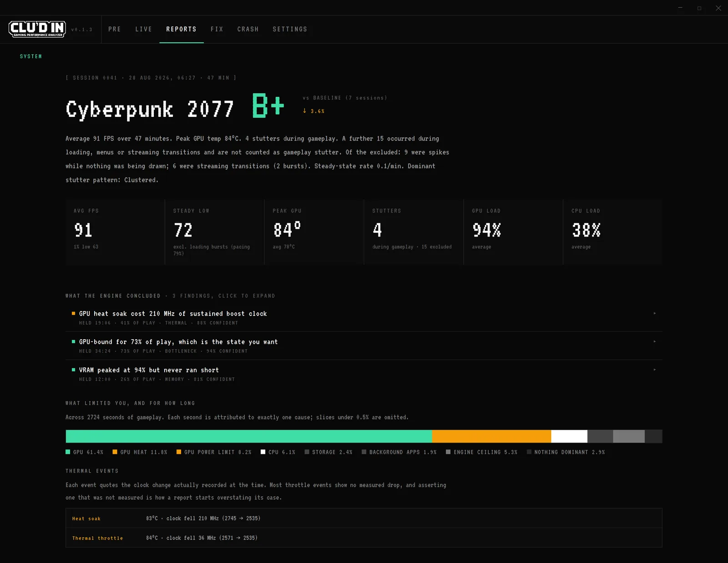
Task: Click the STORAGE 2.4% legend swatch
Action: coord(307,452)
